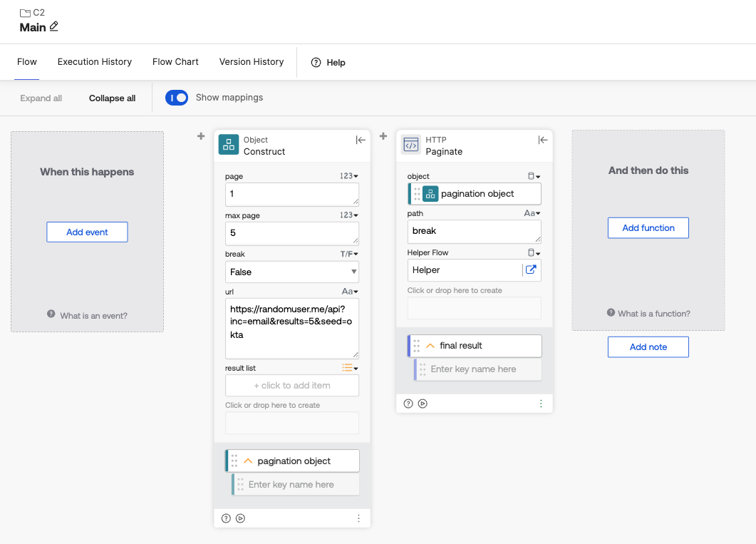Click the plus icon before Paginate card
This screenshot has height=544, width=756.
coord(383,136)
